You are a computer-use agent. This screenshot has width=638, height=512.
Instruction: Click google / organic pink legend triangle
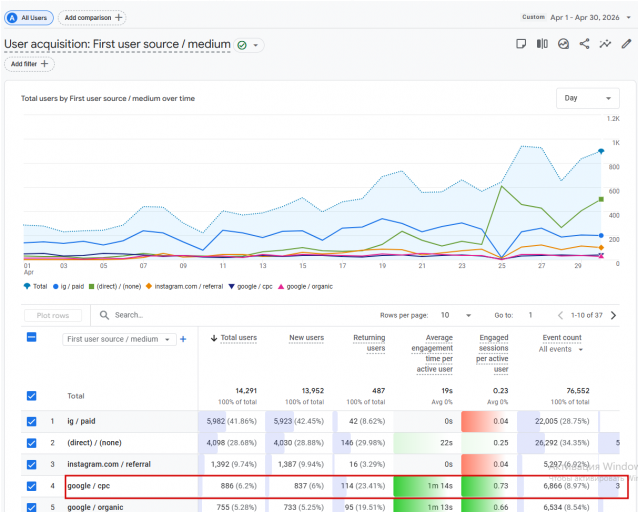(x=281, y=287)
